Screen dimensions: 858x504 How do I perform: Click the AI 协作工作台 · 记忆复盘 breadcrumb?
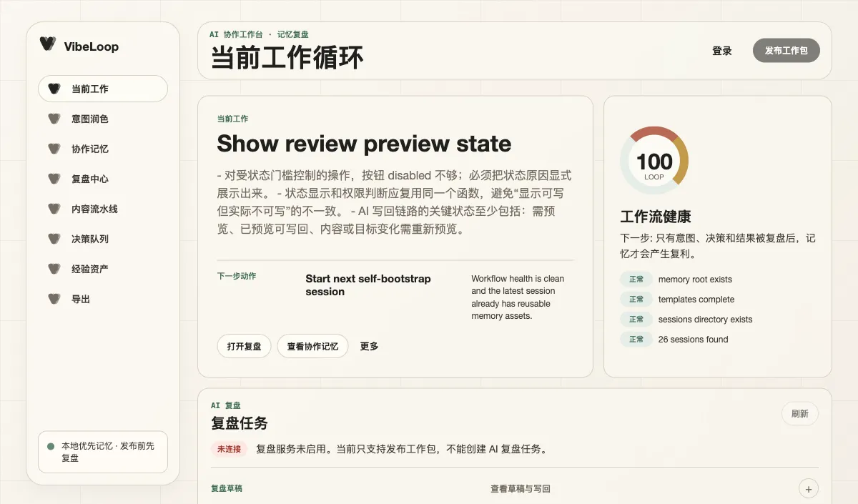coord(259,34)
